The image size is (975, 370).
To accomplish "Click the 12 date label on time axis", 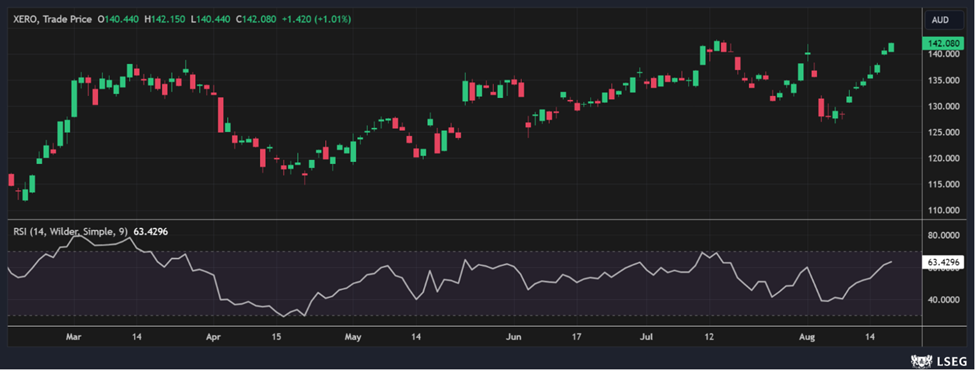I will tap(709, 337).
